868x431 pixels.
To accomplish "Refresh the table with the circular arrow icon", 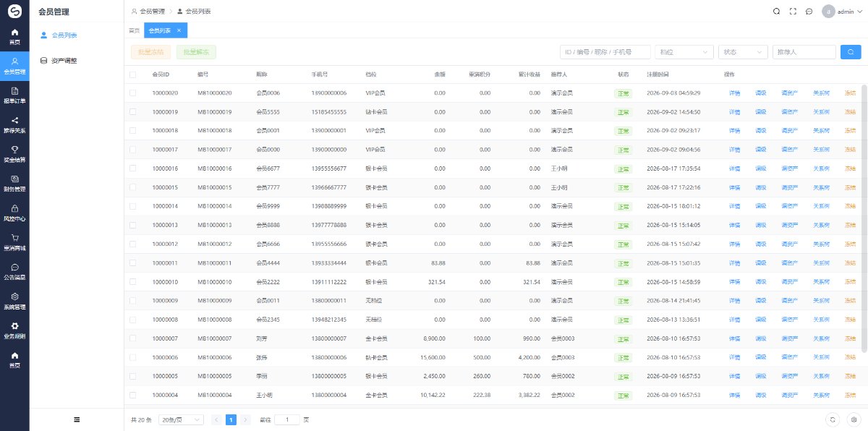I will (x=833, y=419).
